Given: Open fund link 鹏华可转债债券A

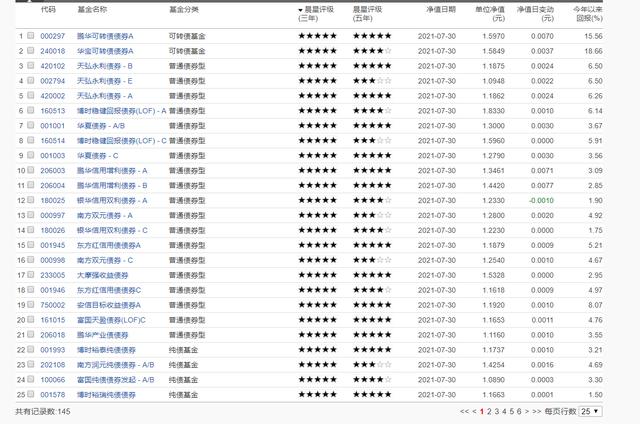Looking at the screenshot, I should pyautogui.click(x=105, y=36).
